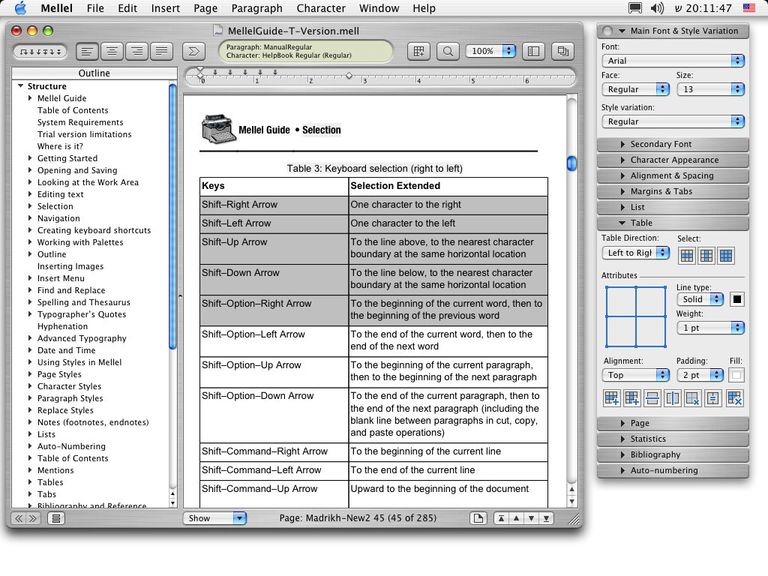Click the volume icon in menu bar
Screen dimensions: 768x576
coord(657,8)
